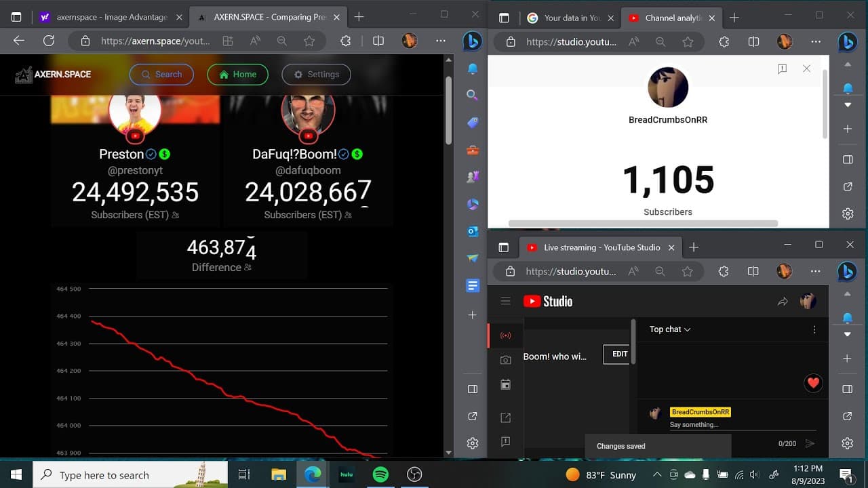This screenshot has height=488, width=868.
Task: Click the BreadCrumbsOnRR profile picture
Action: [668, 87]
